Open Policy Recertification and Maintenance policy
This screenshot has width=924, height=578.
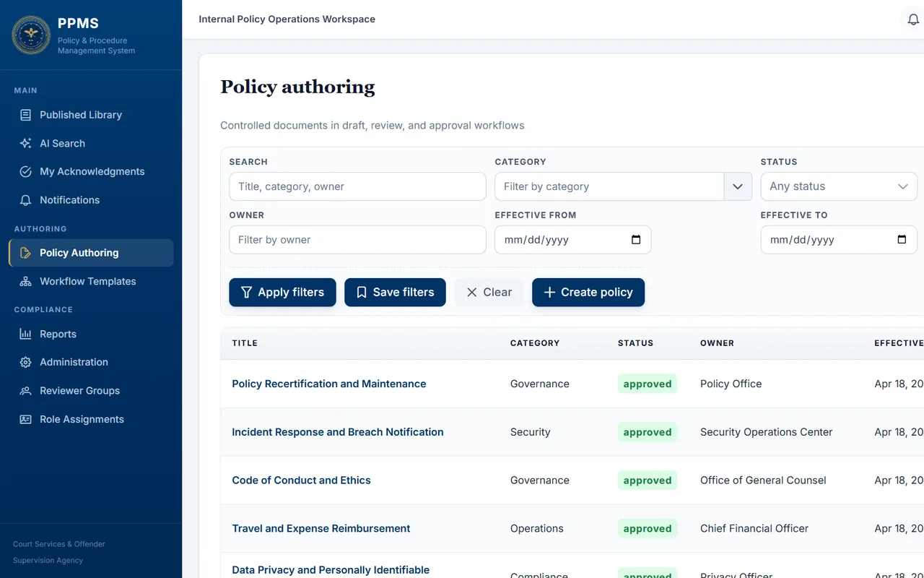329,384
